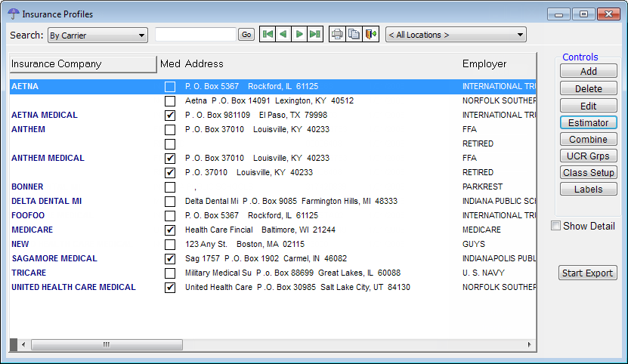
Task: Check Med box for DELTA DENTAL MI
Action: click(170, 202)
